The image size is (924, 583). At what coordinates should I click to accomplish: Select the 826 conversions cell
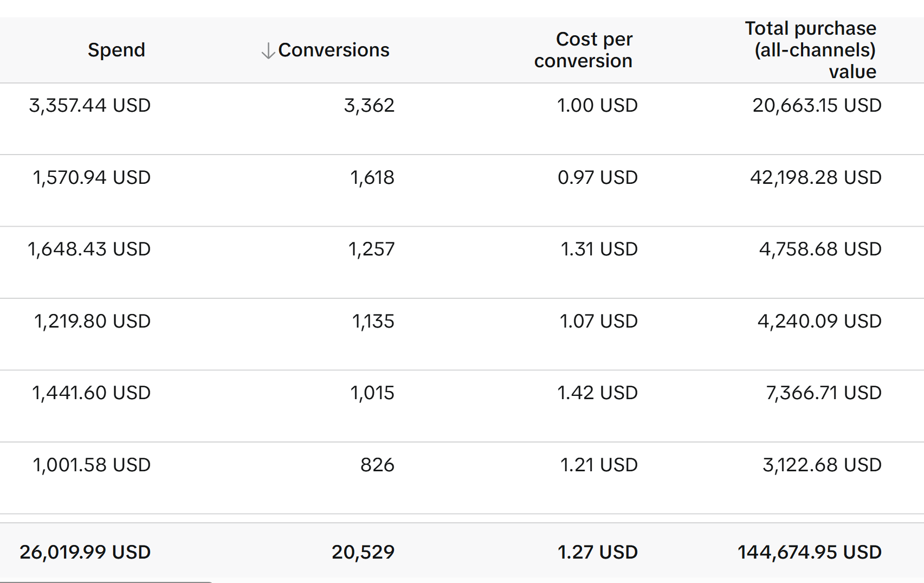coord(377,465)
